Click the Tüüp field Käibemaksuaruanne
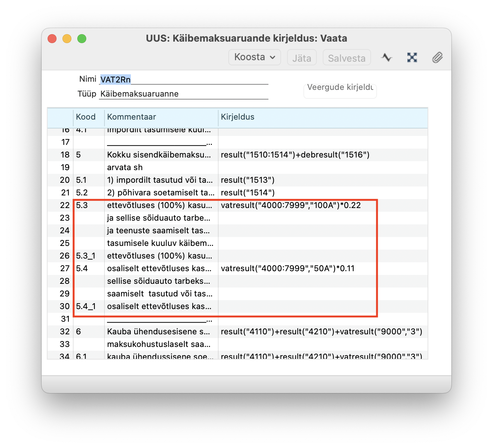This screenshot has width=493, height=448. [x=184, y=94]
